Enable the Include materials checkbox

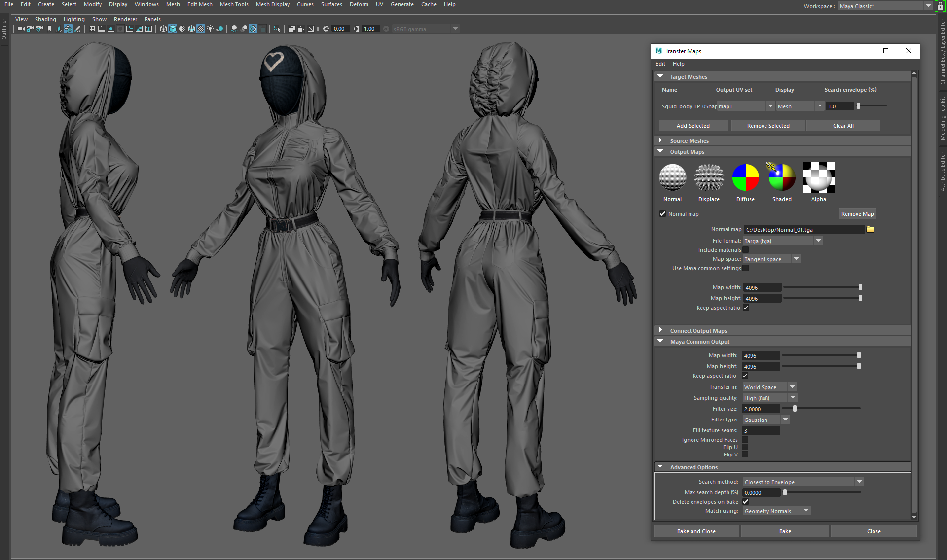745,250
